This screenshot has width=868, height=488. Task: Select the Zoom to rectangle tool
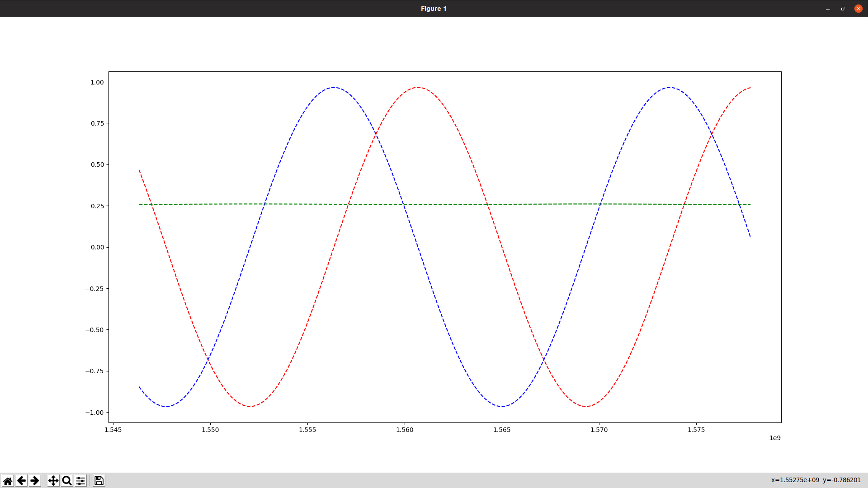(x=67, y=480)
